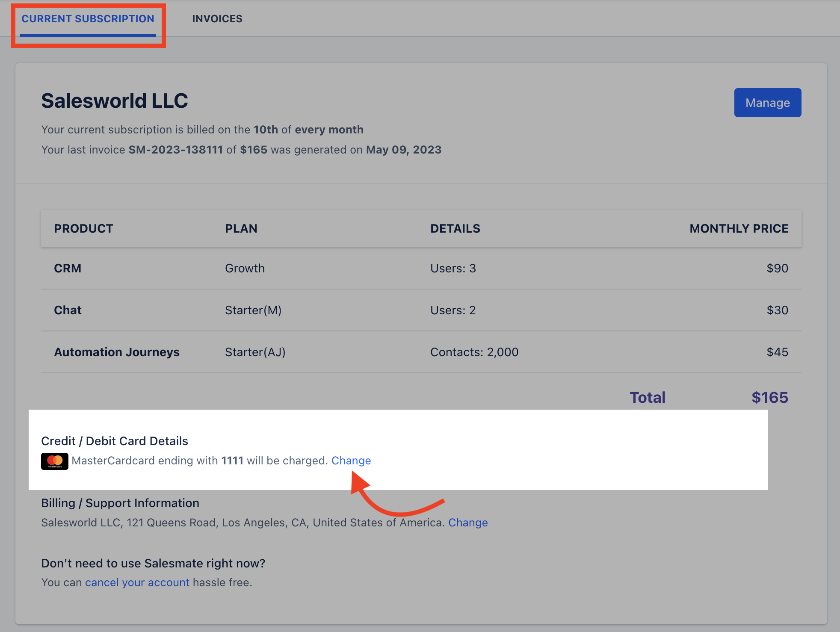This screenshot has height=632, width=840.
Task: Click the $30 monthly price
Action: [x=777, y=310]
